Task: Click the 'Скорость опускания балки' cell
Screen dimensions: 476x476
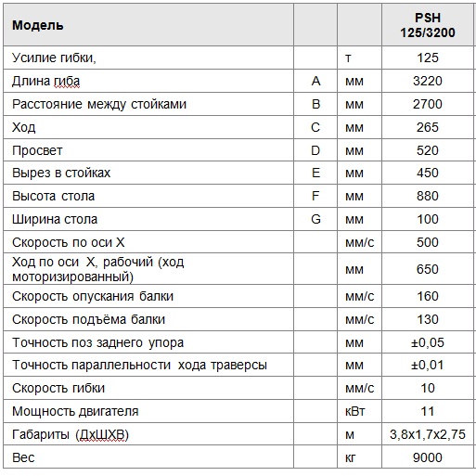Action: [x=148, y=296]
